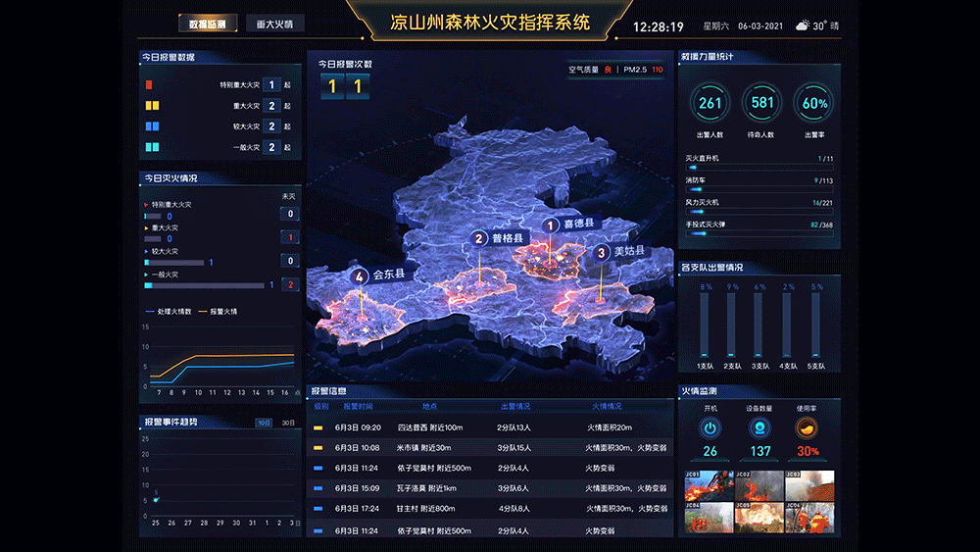
Task: Click the 地点 column header
Action: (429, 406)
